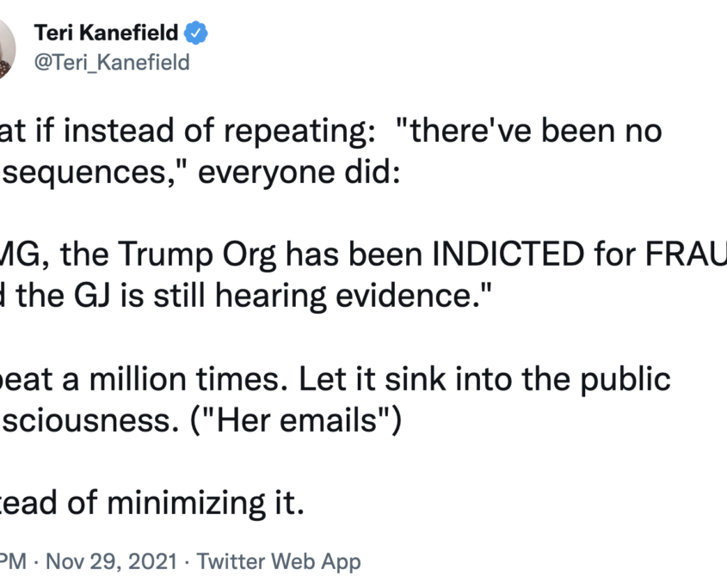Open the @Teri_Kanefield handle link
This screenshot has height=588, width=727.
pos(112,62)
